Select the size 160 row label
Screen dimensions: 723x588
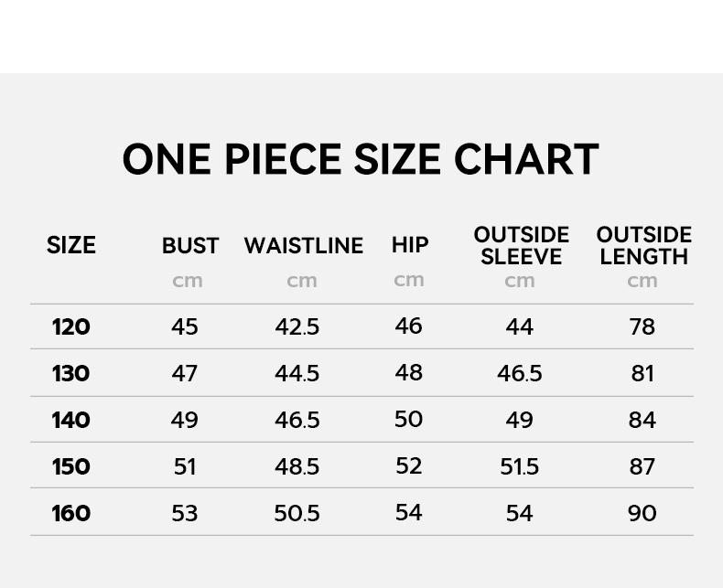(71, 513)
